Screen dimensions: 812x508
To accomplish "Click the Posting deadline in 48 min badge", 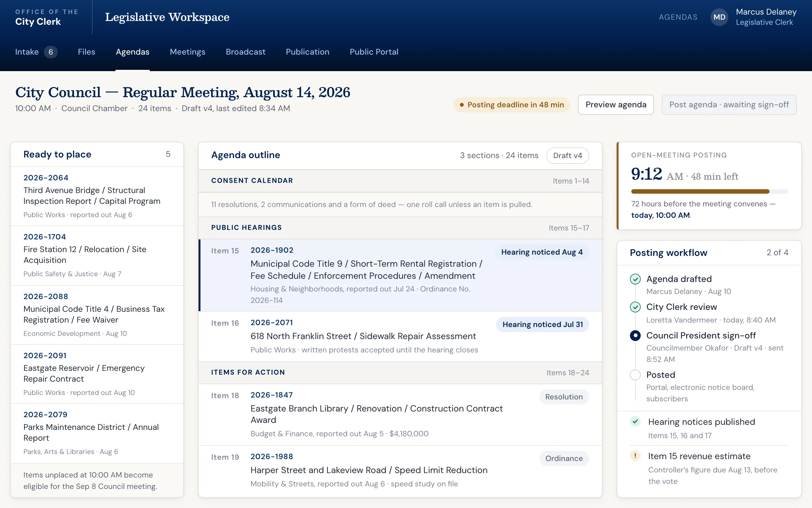I will point(512,105).
